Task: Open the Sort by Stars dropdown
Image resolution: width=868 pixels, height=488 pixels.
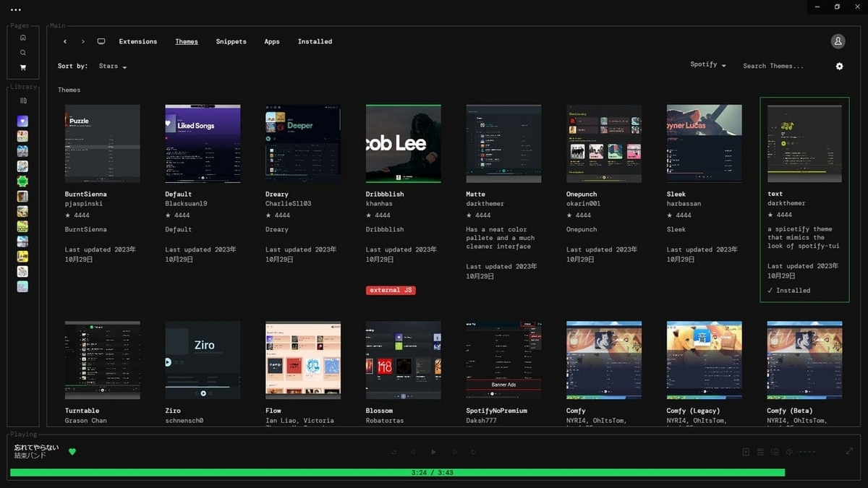Action: pyautogui.click(x=112, y=66)
